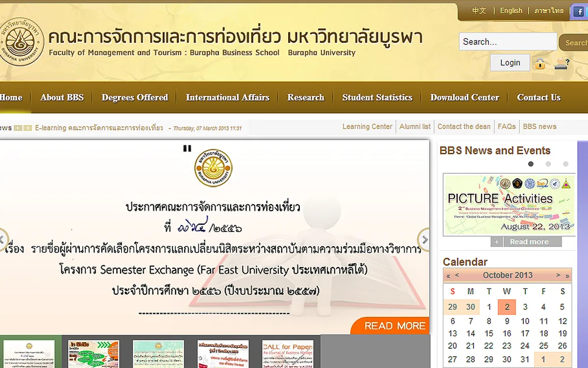Select the third slide thumbnail

158,353
